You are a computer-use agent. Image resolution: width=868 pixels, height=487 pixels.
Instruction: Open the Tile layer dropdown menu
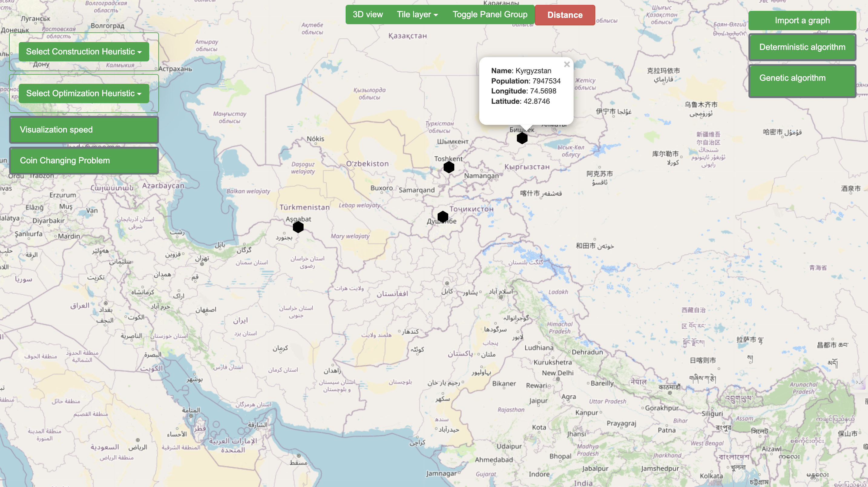[x=417, y=15]
